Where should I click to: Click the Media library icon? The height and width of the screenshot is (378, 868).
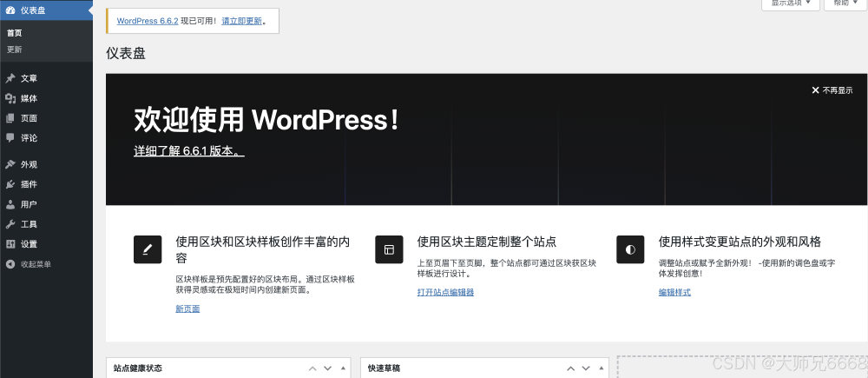click(10, 99)
